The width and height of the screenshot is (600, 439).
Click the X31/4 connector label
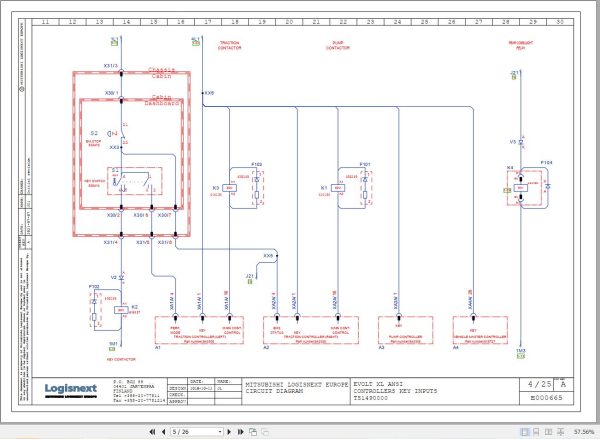(x=111, y=242)
